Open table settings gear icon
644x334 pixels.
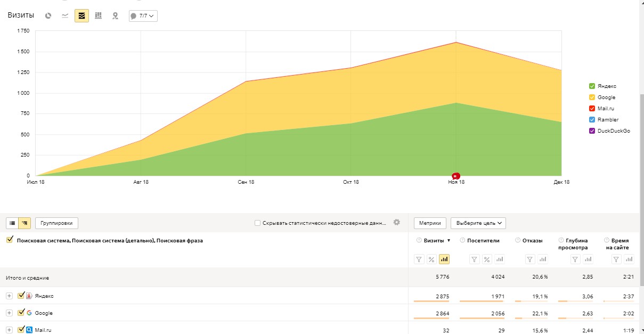(x=396, y=222)
